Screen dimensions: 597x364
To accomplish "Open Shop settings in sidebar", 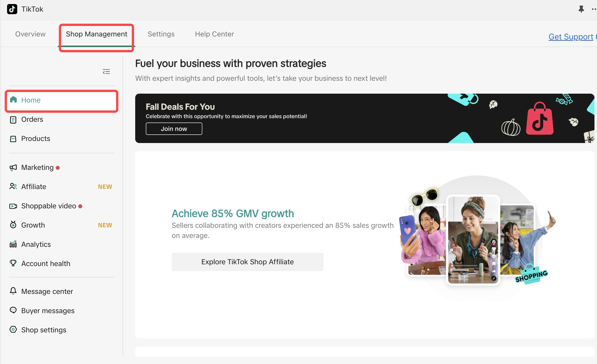I will coord(44,330).
